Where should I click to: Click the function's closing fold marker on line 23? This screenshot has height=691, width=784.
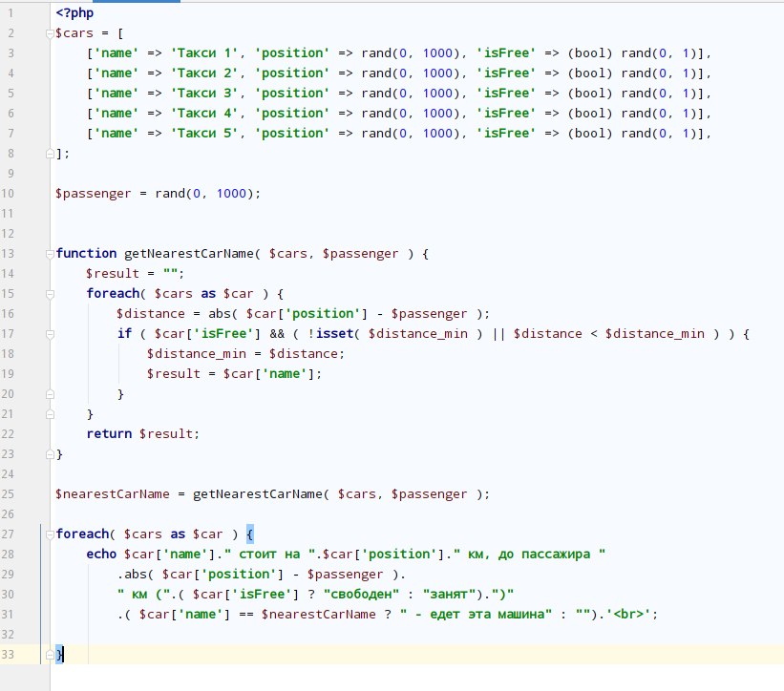pyautogui.click(x=50, y=454)
